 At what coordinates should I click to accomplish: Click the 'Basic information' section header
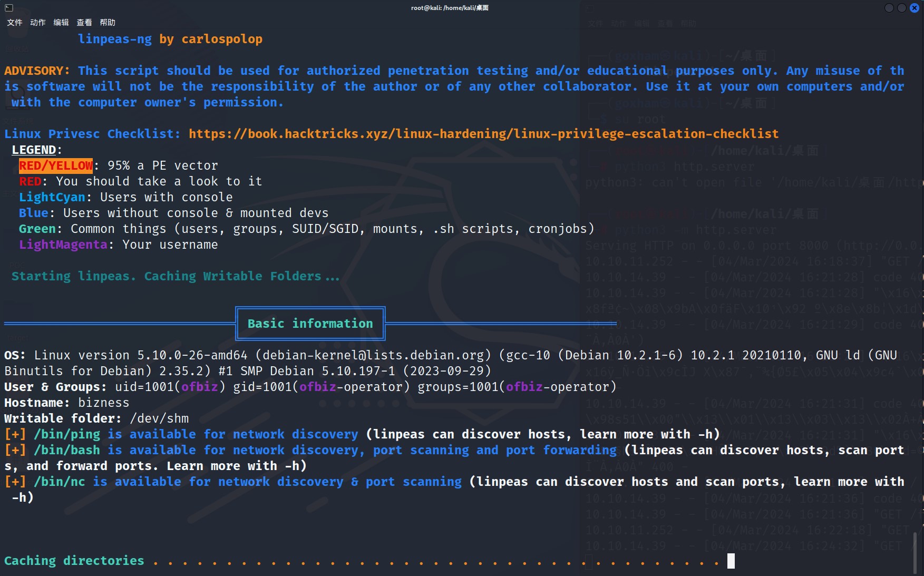point(310,324)
